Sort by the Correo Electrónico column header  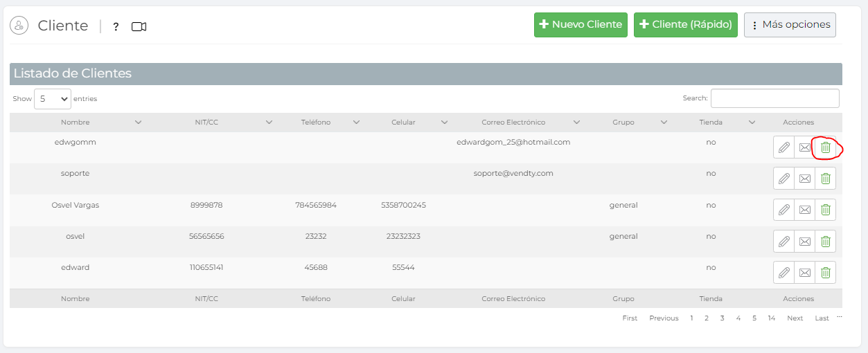coord(513,123)
